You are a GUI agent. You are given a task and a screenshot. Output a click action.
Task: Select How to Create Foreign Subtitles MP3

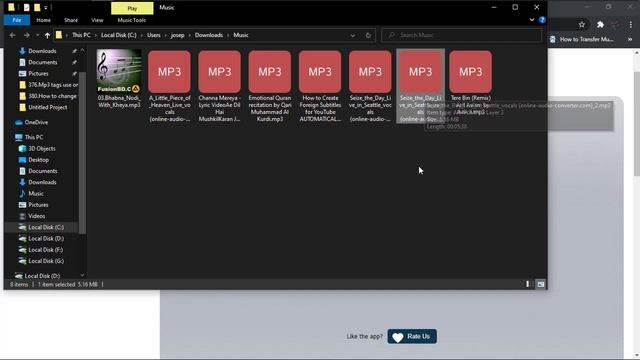pos(320,86)
